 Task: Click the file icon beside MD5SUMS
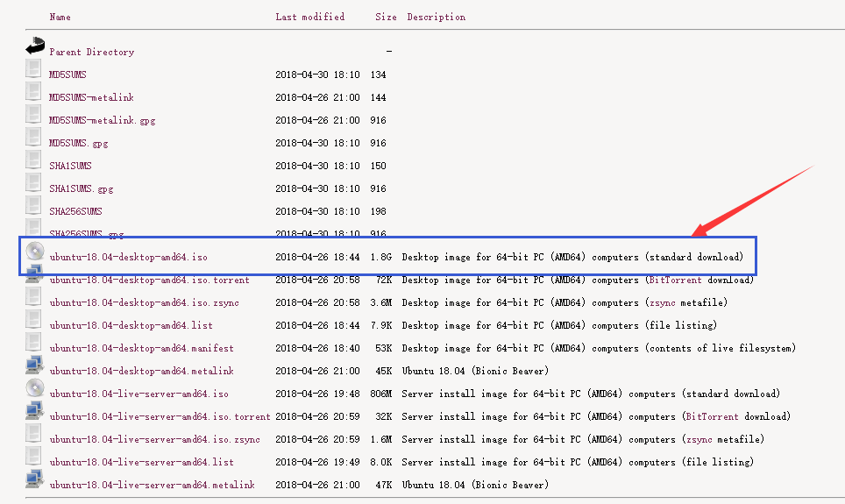(x=33, y=69)
